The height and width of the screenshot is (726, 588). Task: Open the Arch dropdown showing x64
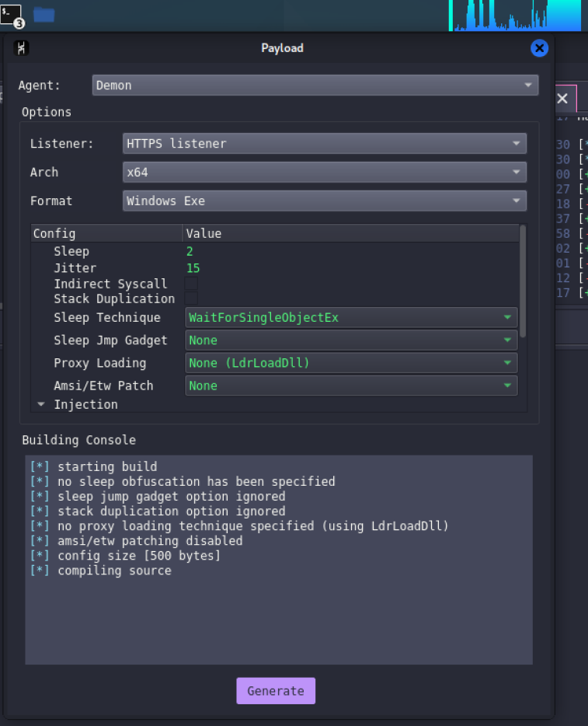pyautogui.click(x=325, y=173)
